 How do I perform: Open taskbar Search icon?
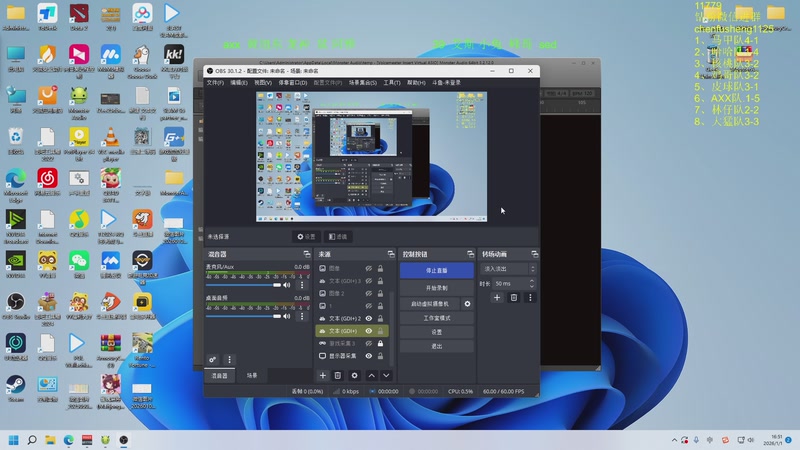[x=32, y=440]
